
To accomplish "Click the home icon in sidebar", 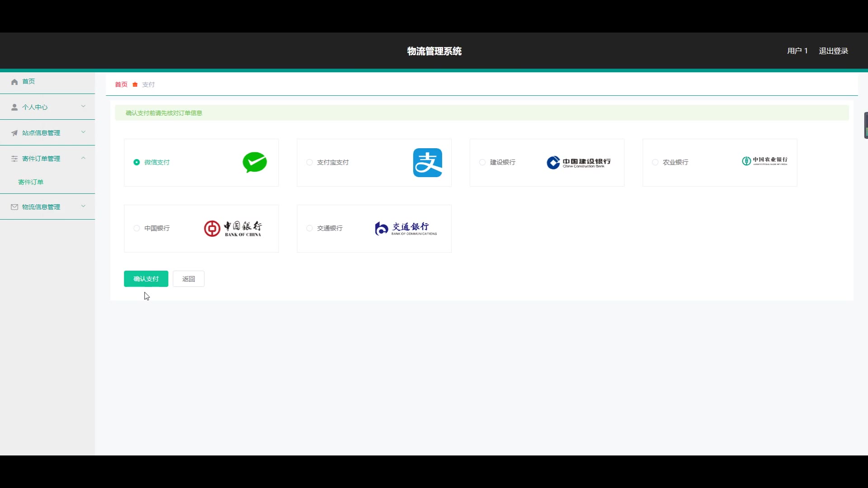I will pyautogui.click(x=14, y=82).
